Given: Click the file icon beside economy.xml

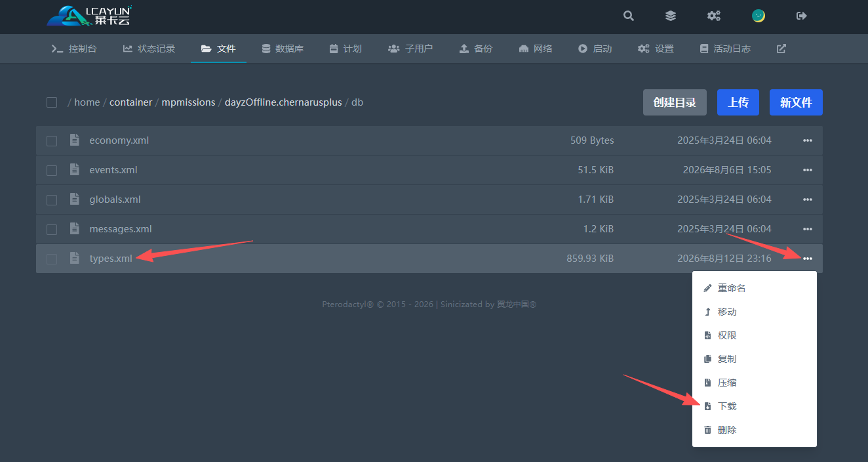Looking at the screenshot, I should 75,140.
